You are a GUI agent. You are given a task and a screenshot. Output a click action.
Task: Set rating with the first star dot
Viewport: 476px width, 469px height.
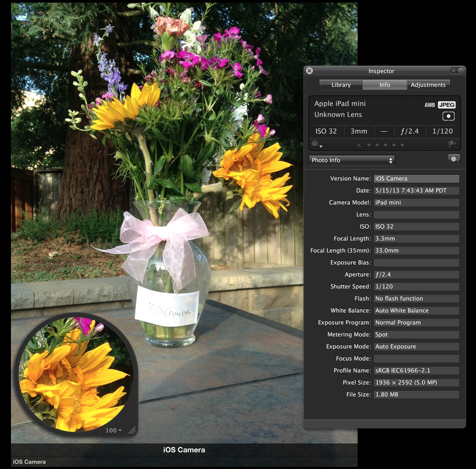[x=369, y=145]
